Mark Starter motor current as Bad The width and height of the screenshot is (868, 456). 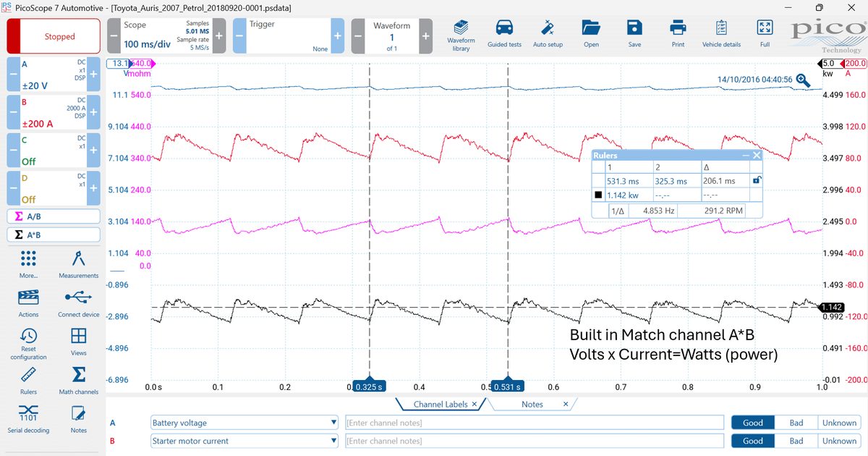click(x=796, y=441)
